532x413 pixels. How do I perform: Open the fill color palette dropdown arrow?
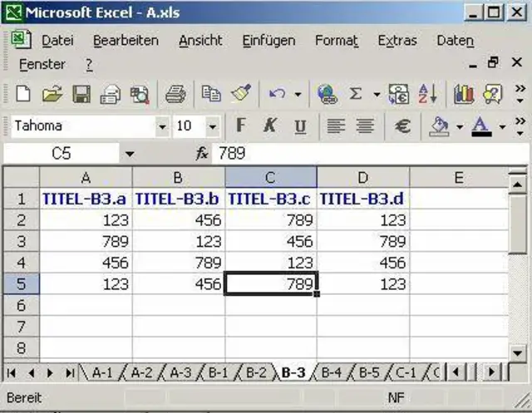[x=460, y=127]
